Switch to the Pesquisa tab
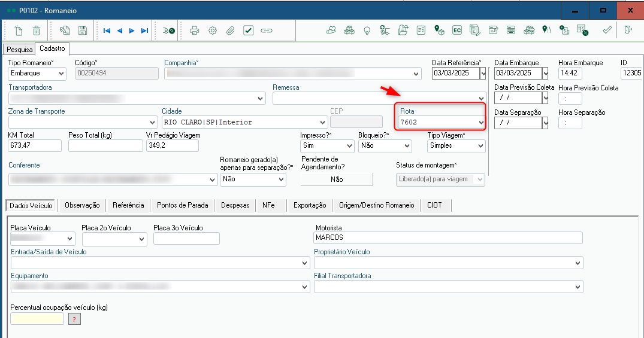The height and width of the screenshot is (338, 644). (x=19, y=49)
